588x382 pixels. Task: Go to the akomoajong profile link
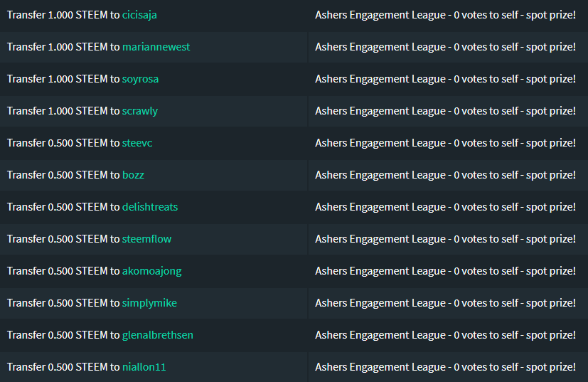[x=152, y=271]
